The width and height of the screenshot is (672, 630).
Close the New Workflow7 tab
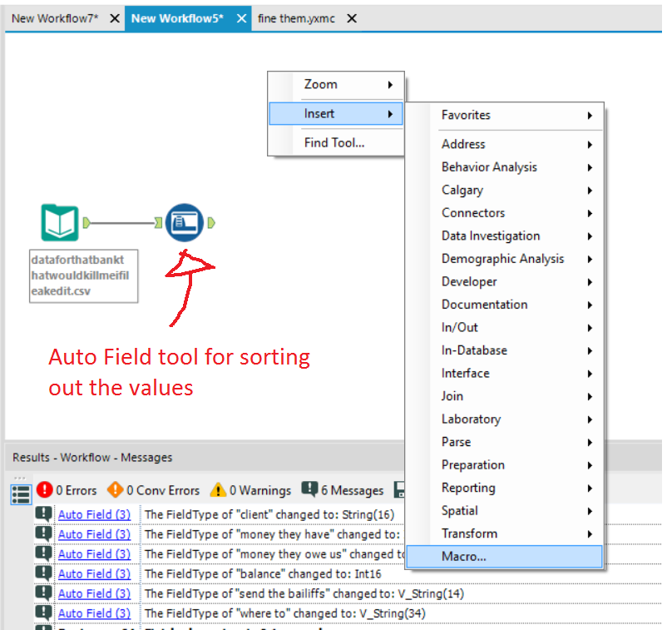click(x=114, y=18)
